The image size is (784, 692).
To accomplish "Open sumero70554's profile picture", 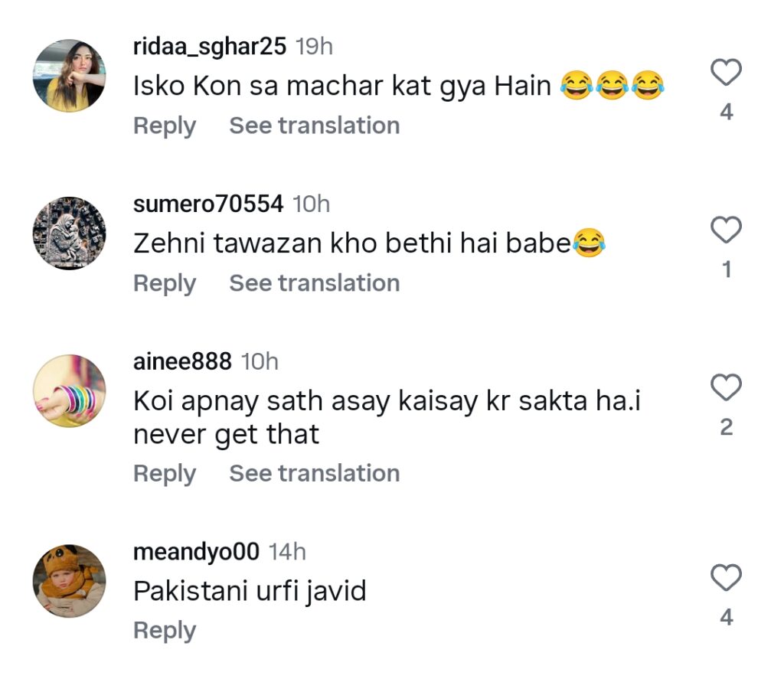I will pyautogui.click(x=69, y=233).
